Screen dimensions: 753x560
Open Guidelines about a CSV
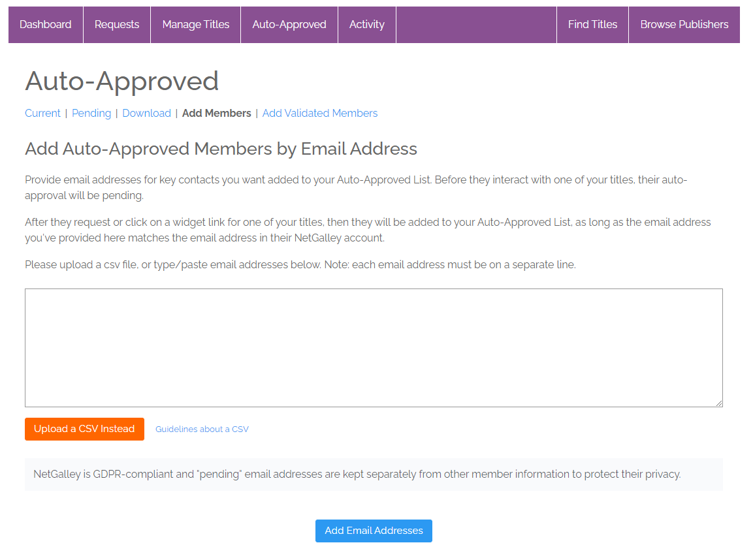(x=201, y=429)
